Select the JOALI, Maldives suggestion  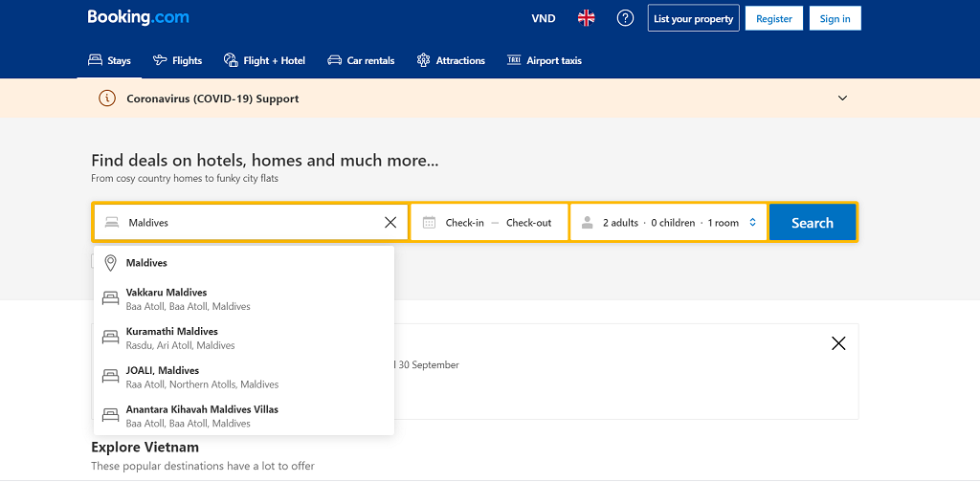(x=244, y=377)
